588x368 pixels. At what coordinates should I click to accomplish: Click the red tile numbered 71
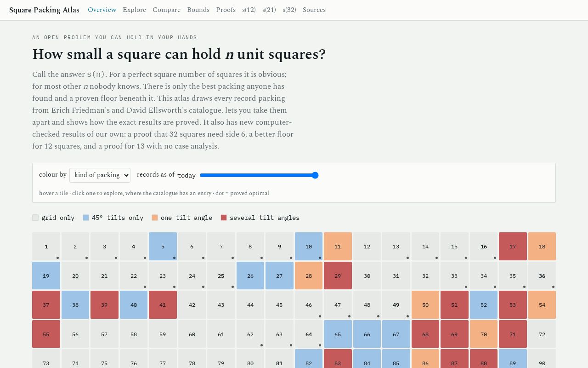click(x=513, y=334)
